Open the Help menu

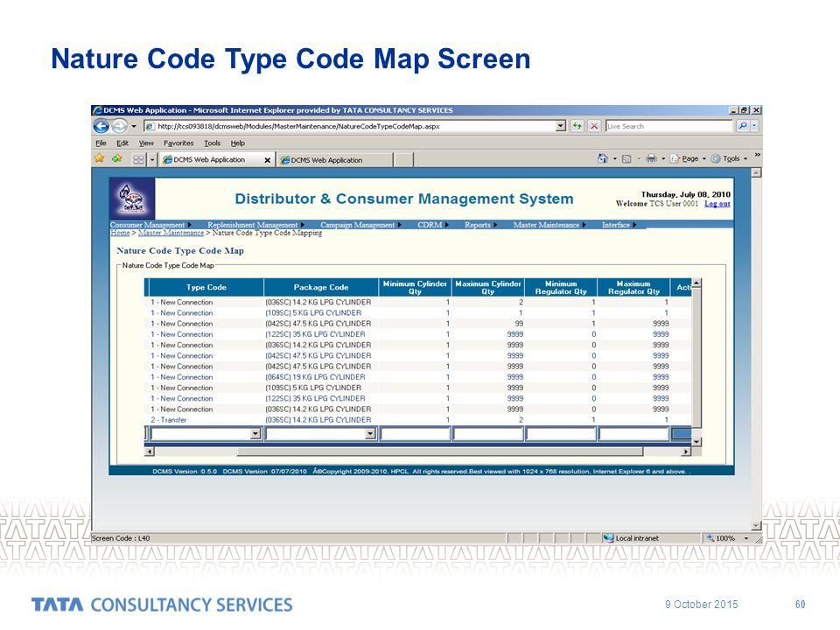(238, 143)
